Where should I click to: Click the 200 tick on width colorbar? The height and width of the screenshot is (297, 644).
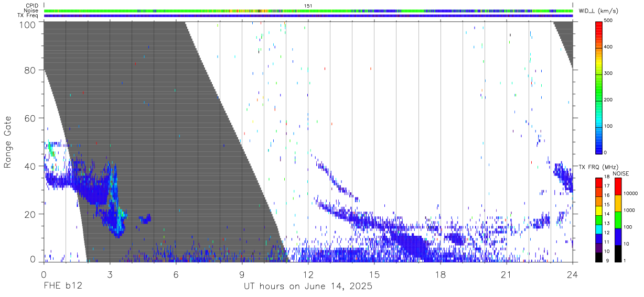click(x=609, y=100)
